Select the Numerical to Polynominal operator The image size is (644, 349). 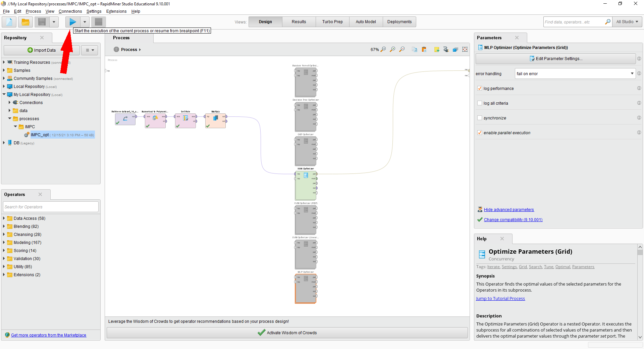coord(155,120)
